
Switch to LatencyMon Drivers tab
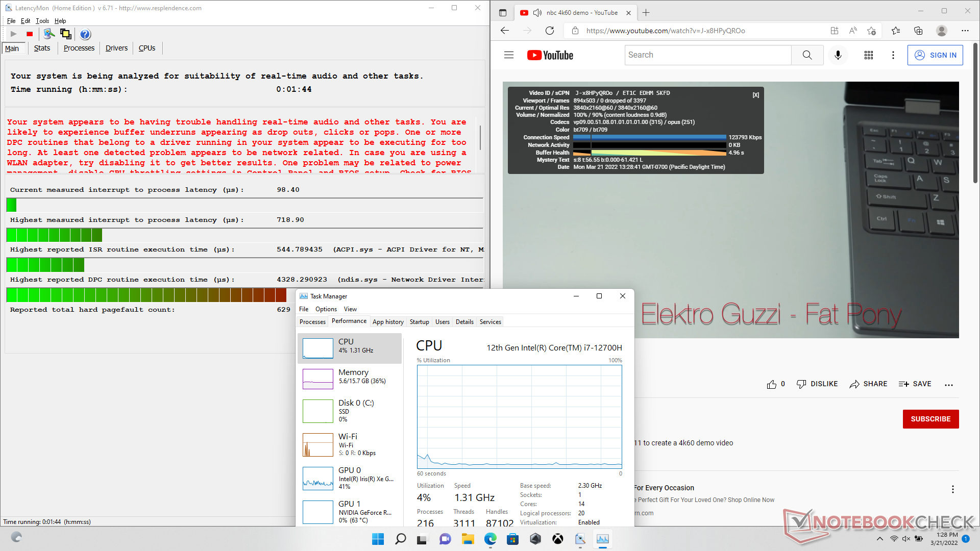116,48
